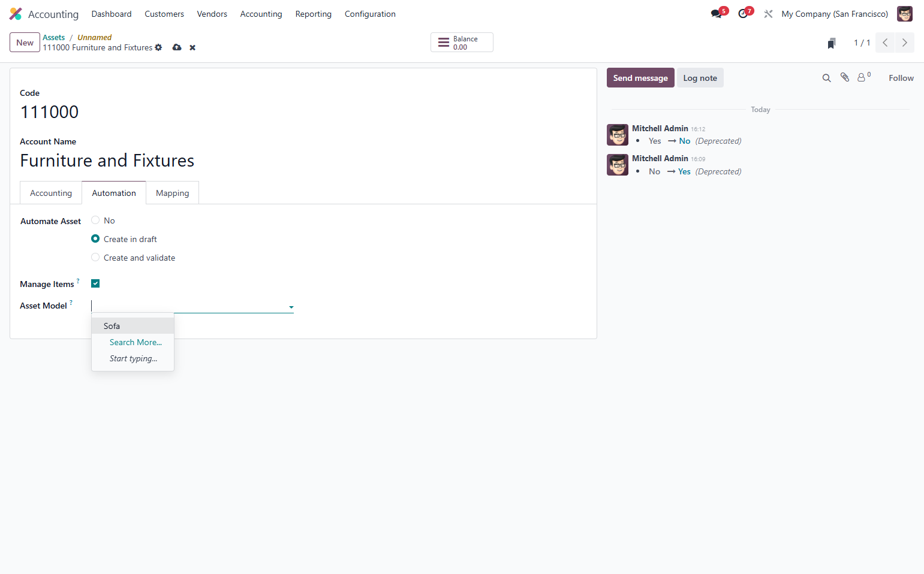Search messages with the chatter magnifier icon
The width and height of the screenshot is (924, 574).
(x=826, y=78)
